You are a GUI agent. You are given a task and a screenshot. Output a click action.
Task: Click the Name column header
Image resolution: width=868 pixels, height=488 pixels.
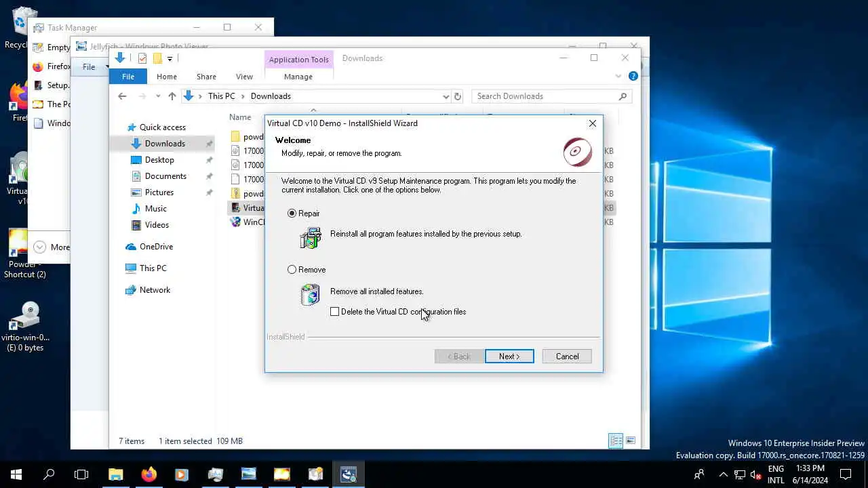240,117
